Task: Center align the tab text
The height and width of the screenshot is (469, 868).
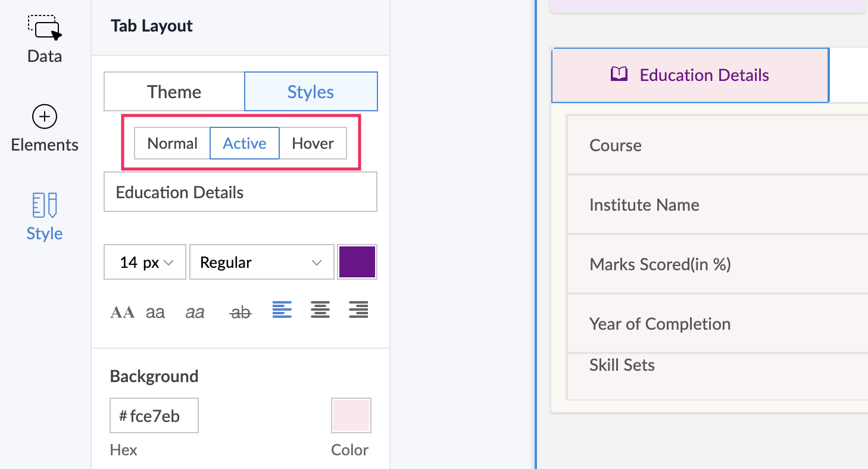Action: 320,310
